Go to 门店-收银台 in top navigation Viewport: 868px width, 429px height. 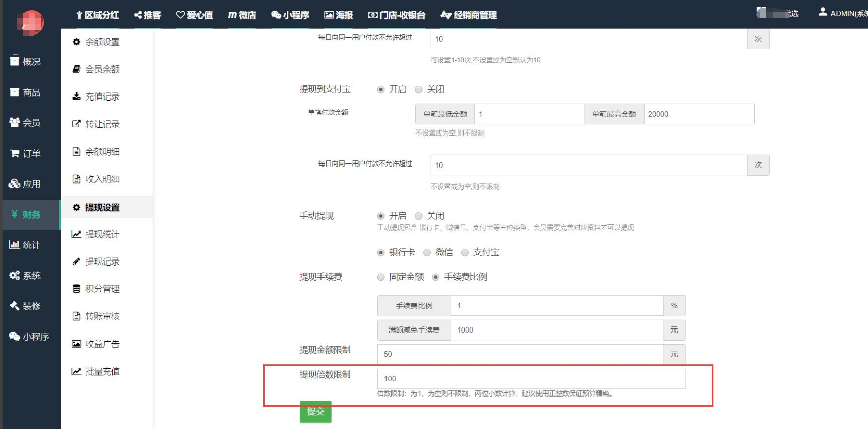tap(396, 15)
